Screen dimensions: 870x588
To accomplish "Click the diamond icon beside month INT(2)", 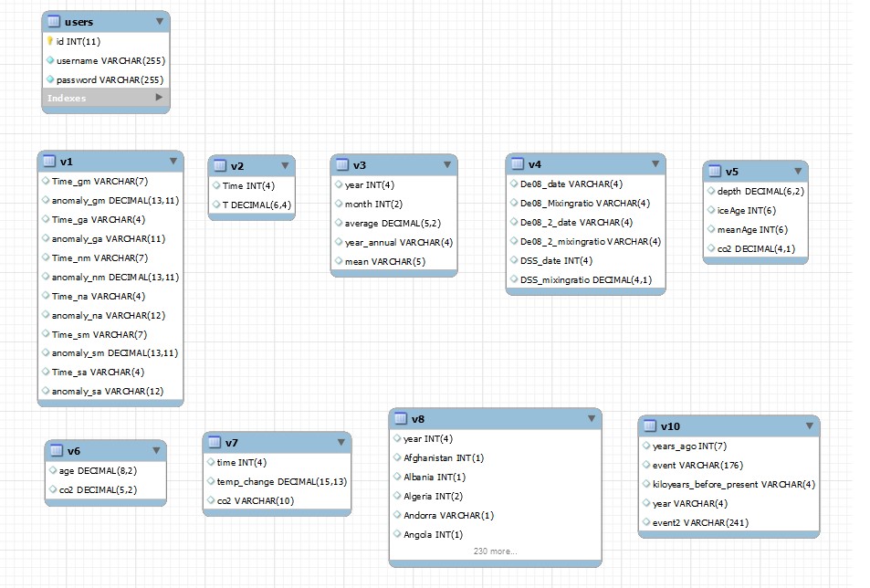I will (x=339, y=204).
